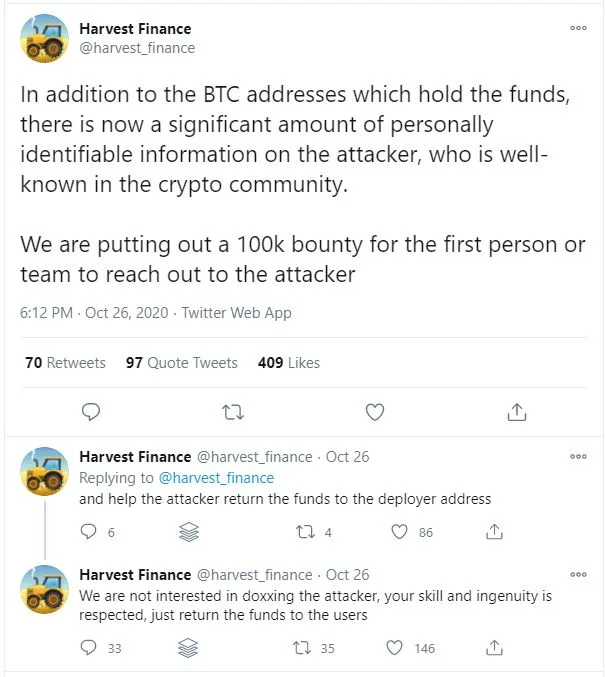This screenshot has height=677, width=606.
Task: Open more options on 'deployer address' reply
Action: [578, 457]
